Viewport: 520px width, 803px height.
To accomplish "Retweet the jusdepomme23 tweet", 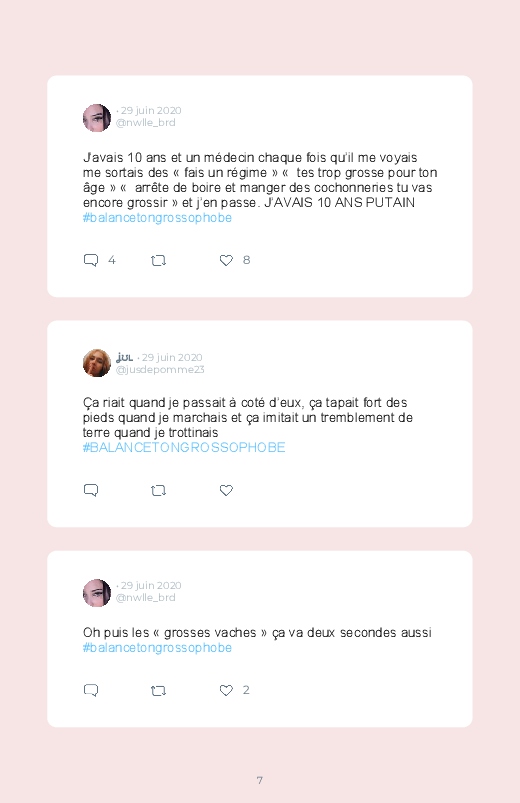I will (x=158, y=491).
